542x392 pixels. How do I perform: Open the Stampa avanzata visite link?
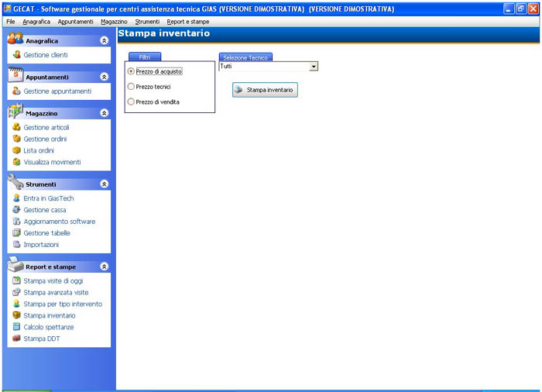point(56,292)
